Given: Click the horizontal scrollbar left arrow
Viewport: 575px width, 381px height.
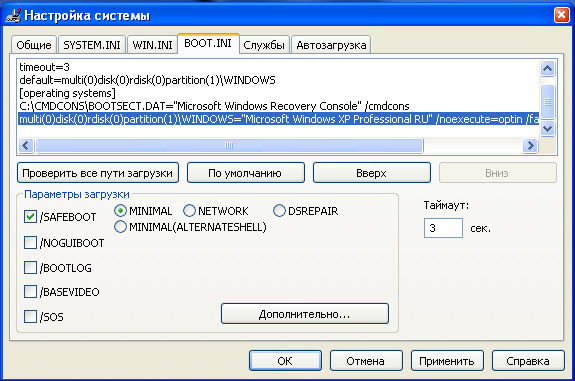Looking at the screenshot, I should point(26,146).
